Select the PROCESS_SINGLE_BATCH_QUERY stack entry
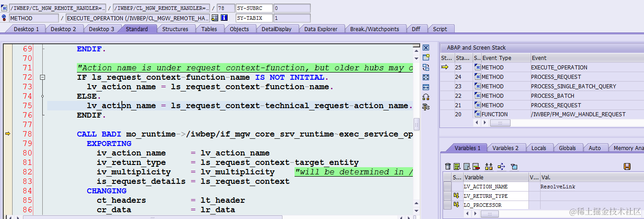The height and width of the screenshot is (219, 644). [586, 86]
